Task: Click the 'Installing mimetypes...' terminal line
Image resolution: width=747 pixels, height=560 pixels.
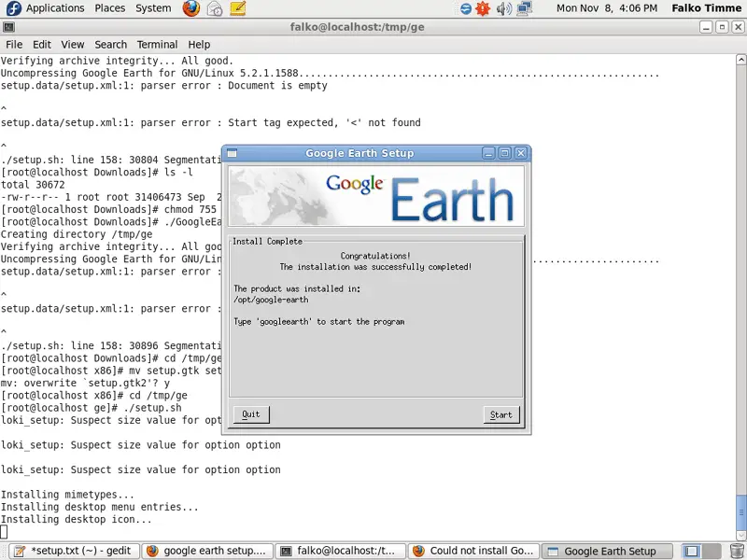Action: (x=67, y=495)
